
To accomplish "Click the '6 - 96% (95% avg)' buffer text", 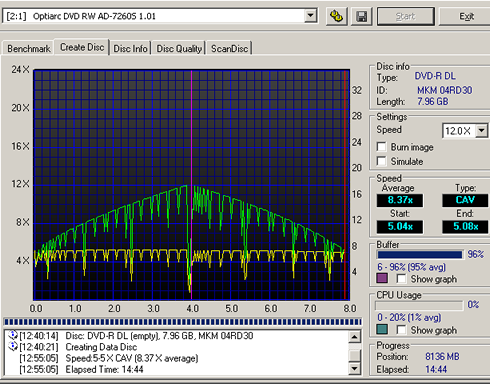I will coord(411,267).
